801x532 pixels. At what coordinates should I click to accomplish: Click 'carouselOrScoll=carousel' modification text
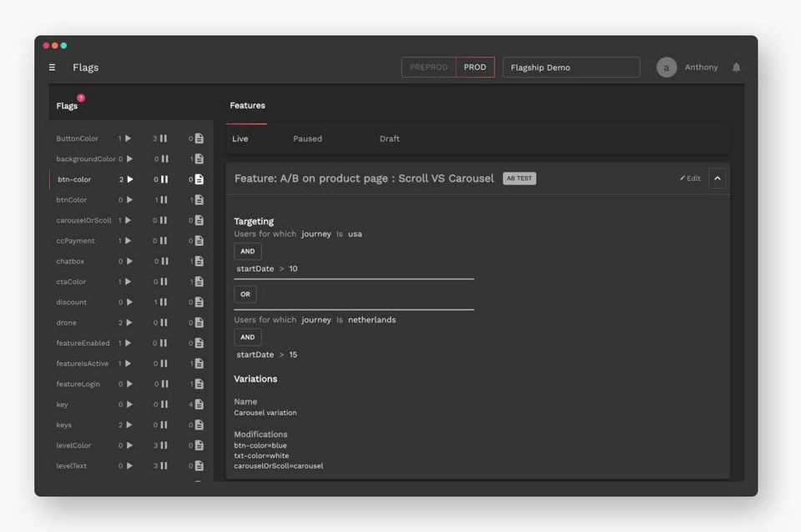click(279, 465)
